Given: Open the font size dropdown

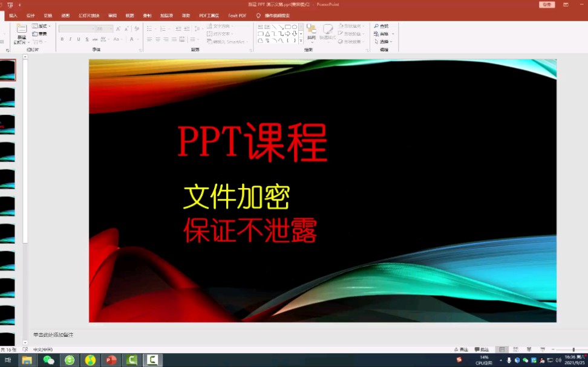Looking at the screenshot, I should click(111, 28).
